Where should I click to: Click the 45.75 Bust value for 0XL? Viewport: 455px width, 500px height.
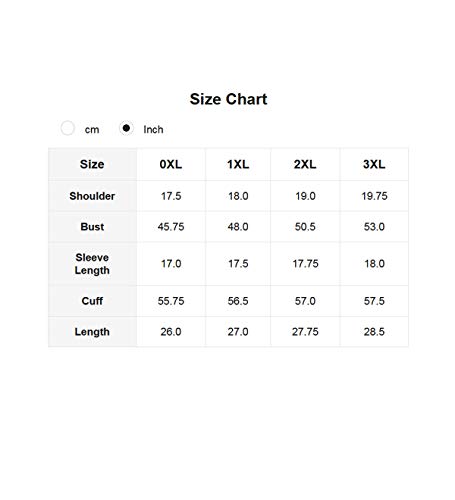point(171,227)
